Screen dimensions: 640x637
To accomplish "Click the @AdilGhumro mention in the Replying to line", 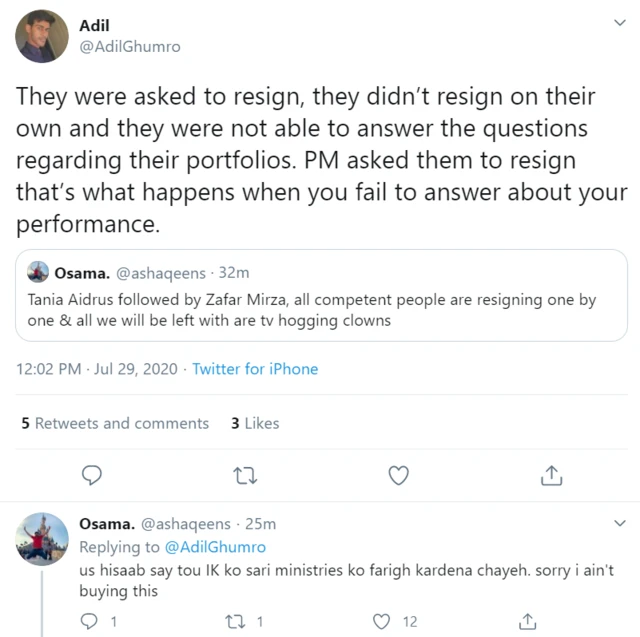I will point(215,547).
